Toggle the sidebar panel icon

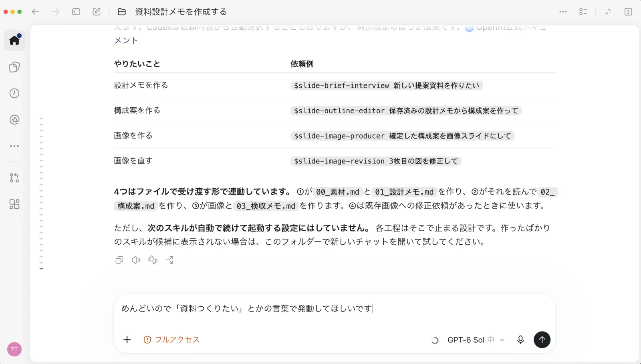[76, 12]
